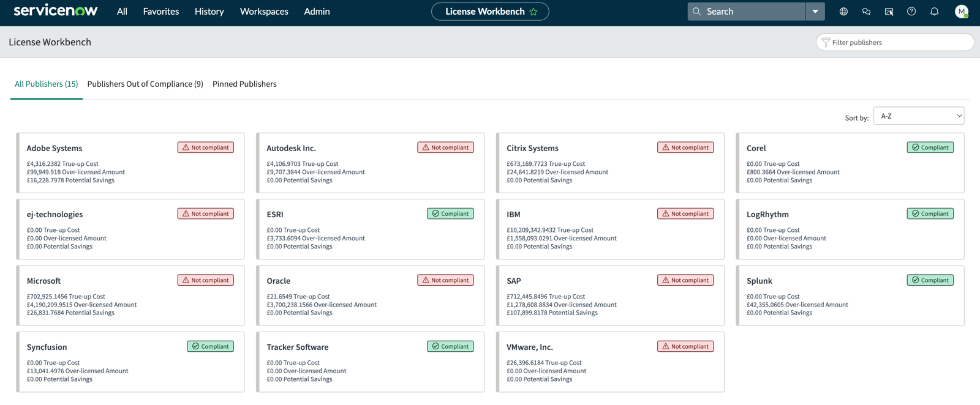
Task: Click ej-technologies Not compliant badge
Action: (x=206, y=214)
